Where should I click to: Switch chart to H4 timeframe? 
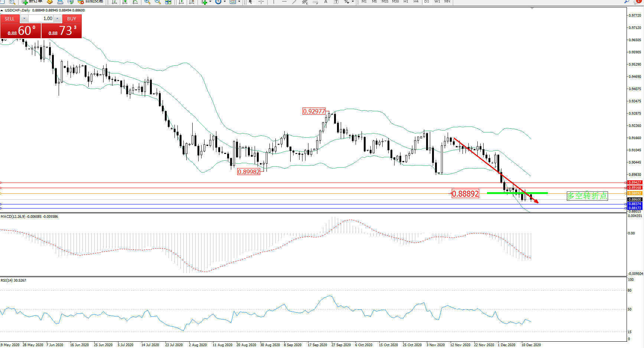pyautogui.click(x=416, y=2)
